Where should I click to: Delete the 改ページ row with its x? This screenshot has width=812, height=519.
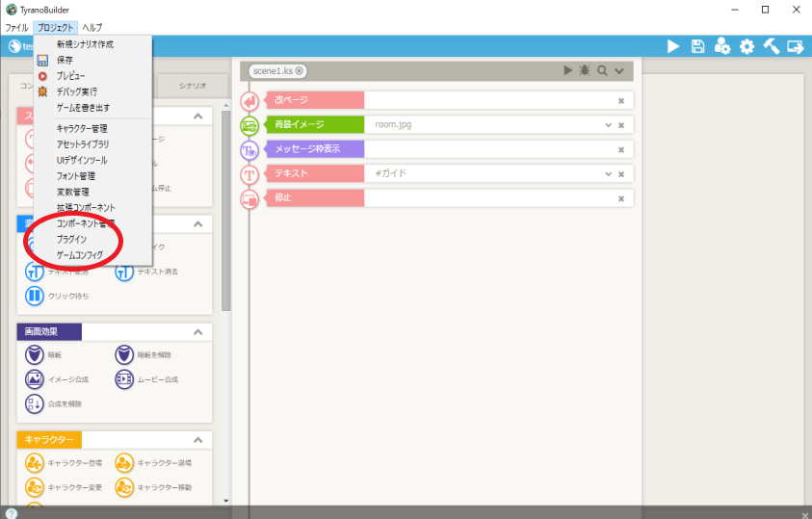pyautogui.click(x=621, y=101)
